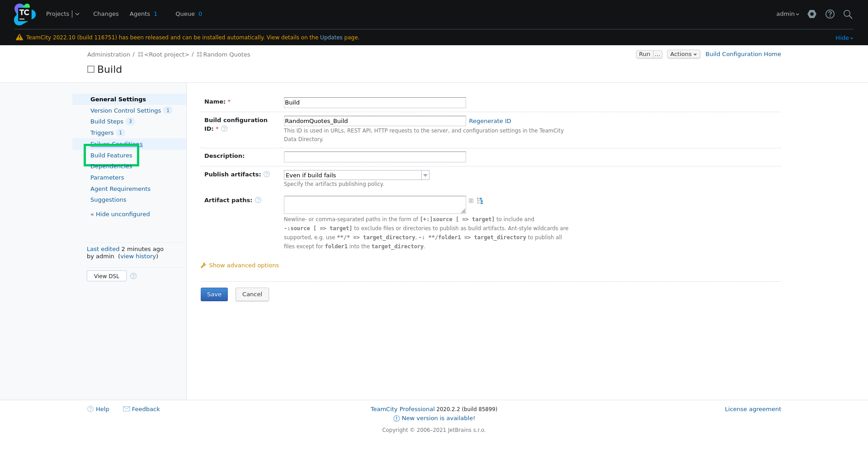Viewport: 868px width, 450px height.
Task: Click help icon beside View DSL
Action: [x=133, y=276]
